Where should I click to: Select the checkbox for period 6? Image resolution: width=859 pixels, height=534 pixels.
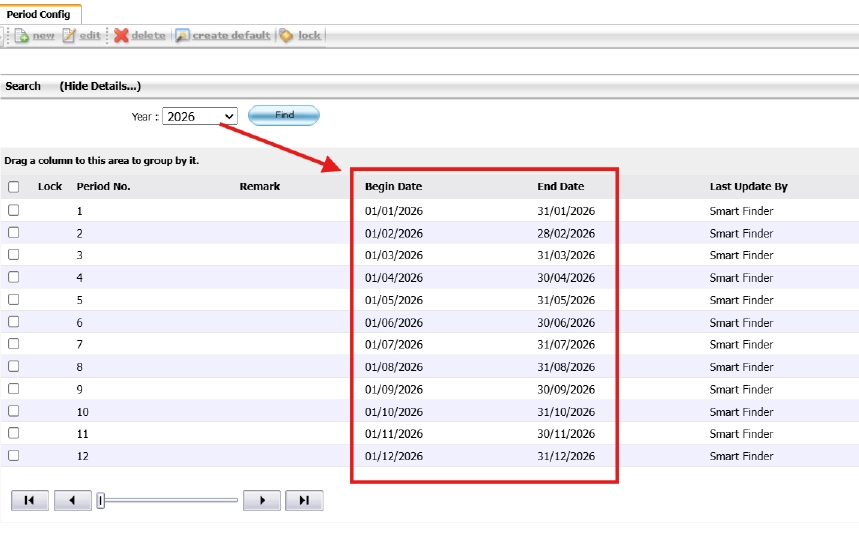[14, 322]
